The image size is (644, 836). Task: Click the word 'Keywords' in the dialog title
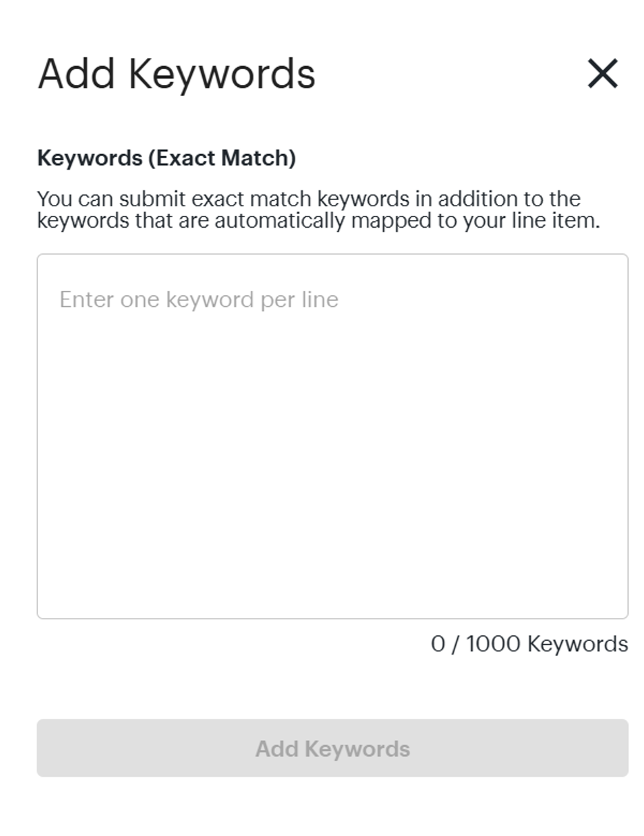tap(222, 74)
